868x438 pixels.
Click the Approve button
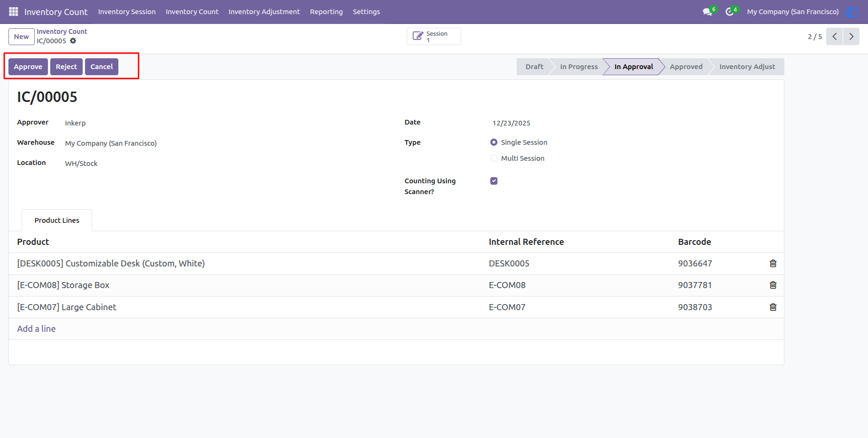[28, 67]
